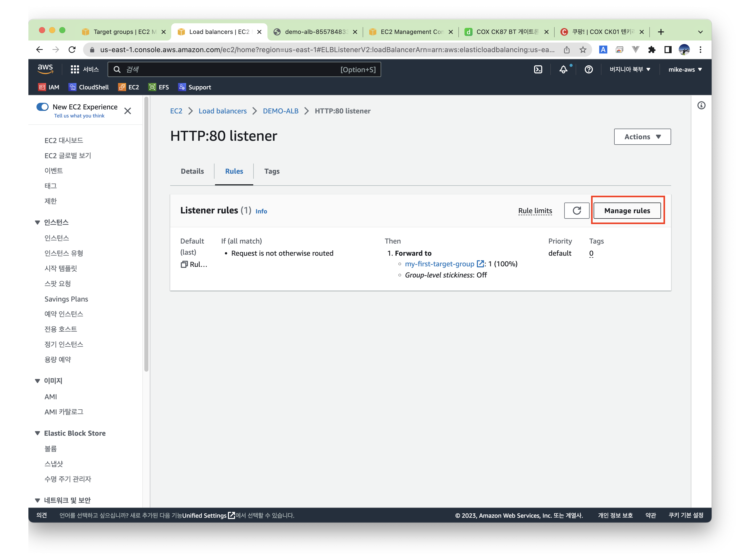
Task: Switch to the Tags tab
Action: [272, 171]
